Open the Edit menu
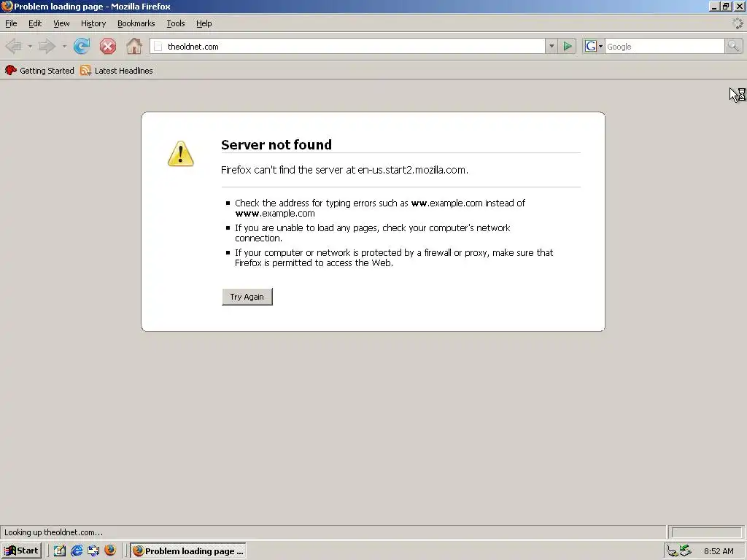This screenshot has width=747, height=560. 35,23
